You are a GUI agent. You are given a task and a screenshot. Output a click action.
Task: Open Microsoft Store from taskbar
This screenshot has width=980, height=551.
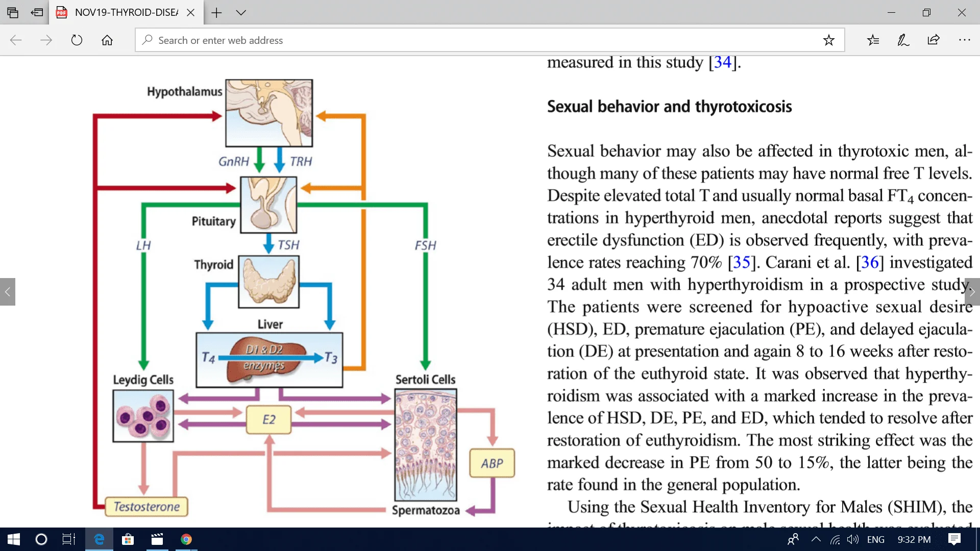[x=128, y=539]
